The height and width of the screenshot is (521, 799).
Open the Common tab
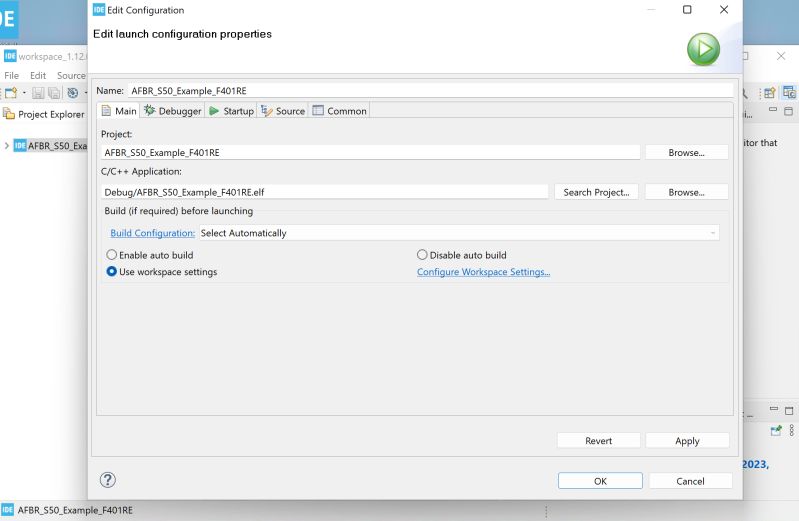pyautogui.click(x=339, y=111)
